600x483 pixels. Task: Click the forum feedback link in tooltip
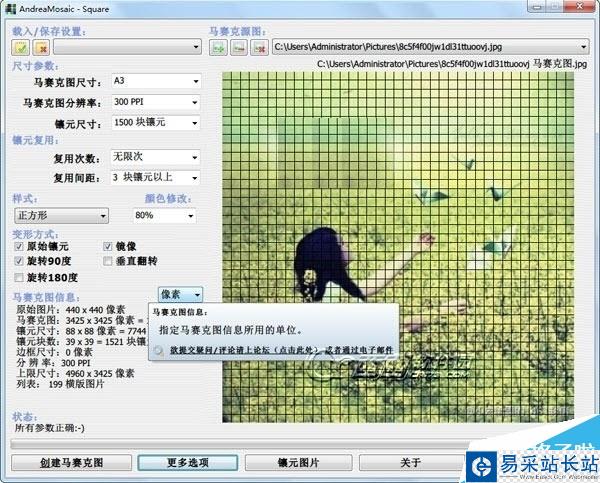(x=282, y=350)
